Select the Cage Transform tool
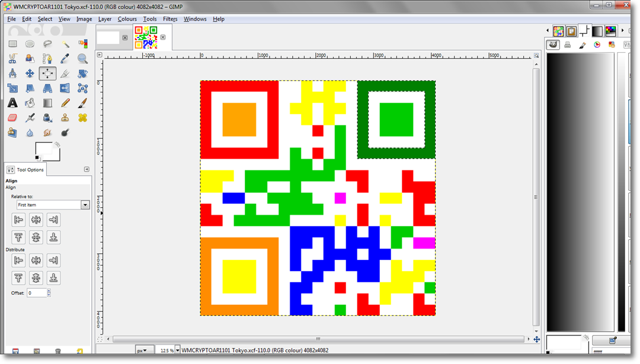Screen dimensions: 640x364 82,88
